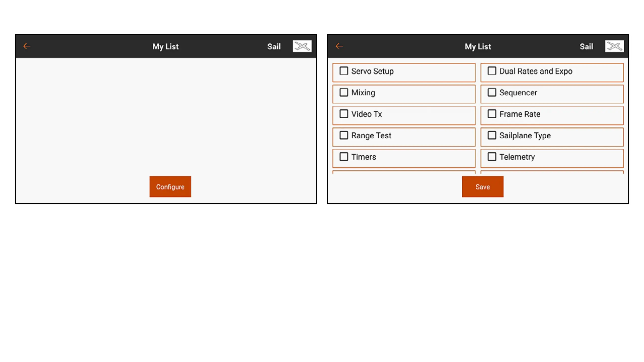Viewport: 644px width, 362px height.
Task: Click the My List title on right screen
Action: [478, 47]
